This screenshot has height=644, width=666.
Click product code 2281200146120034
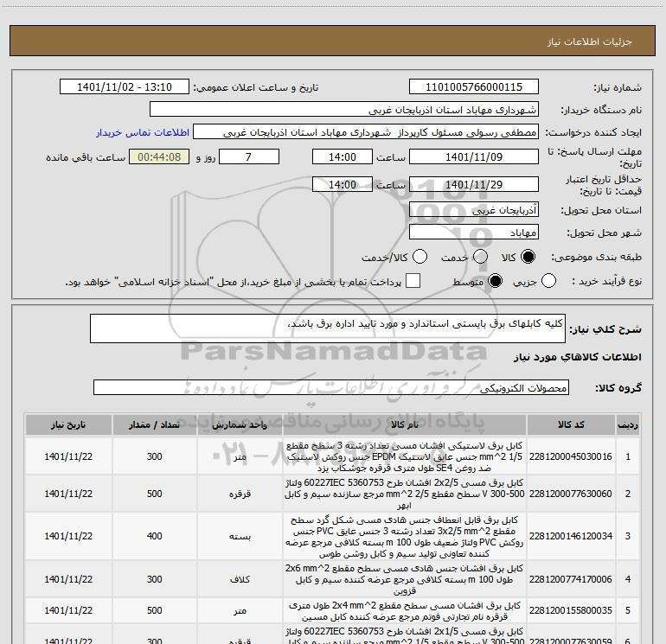point(571,536)
